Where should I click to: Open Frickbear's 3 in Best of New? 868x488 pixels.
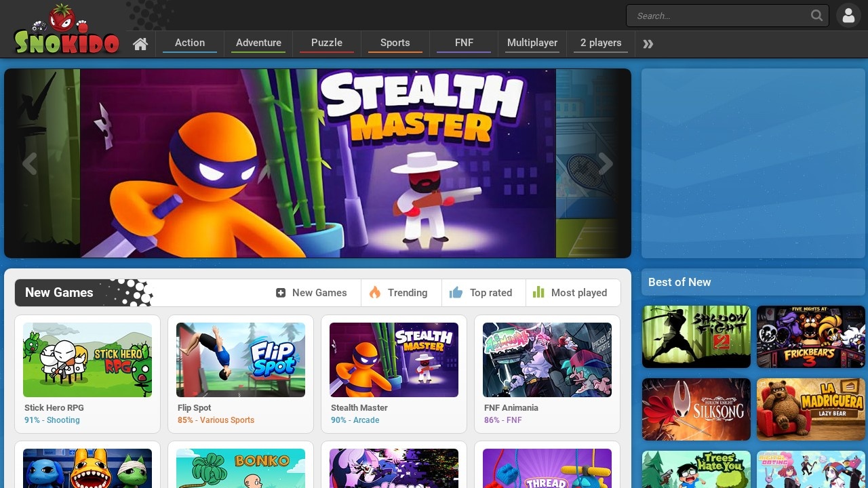tap(811, 337)
